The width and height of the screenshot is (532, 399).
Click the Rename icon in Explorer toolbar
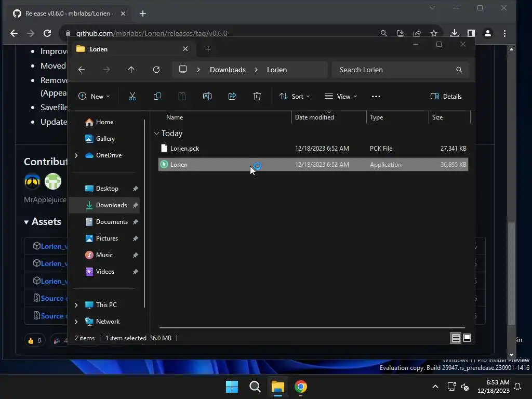(x=207, y=96)
